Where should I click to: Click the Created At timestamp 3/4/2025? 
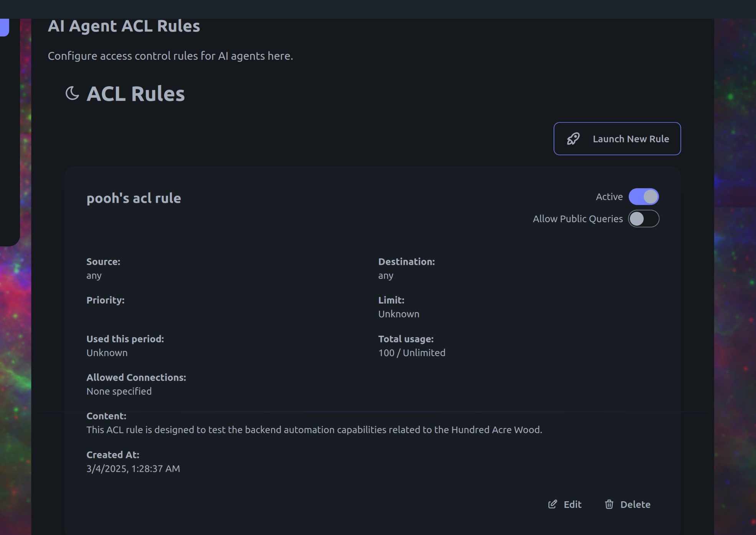pos(133,468)
